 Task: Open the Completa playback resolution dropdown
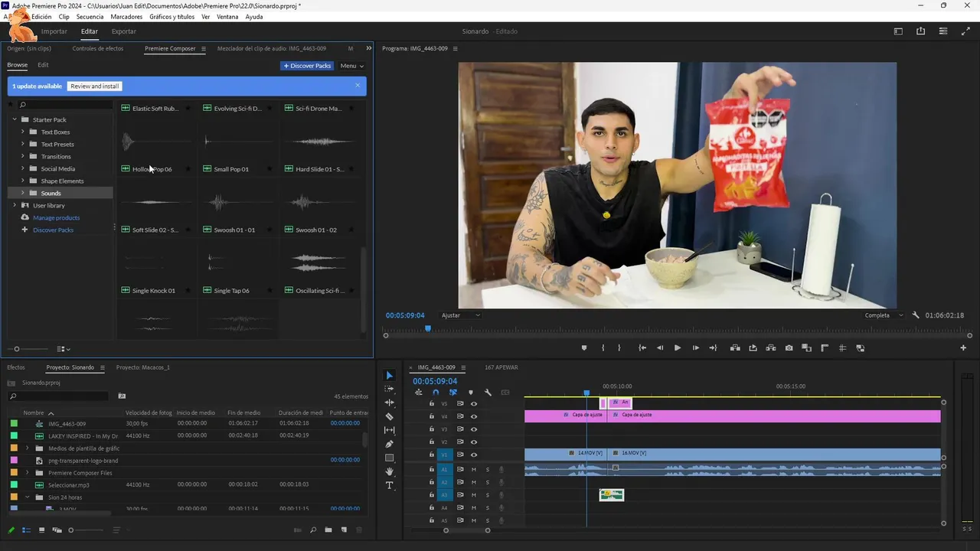[x=884, y=315]
